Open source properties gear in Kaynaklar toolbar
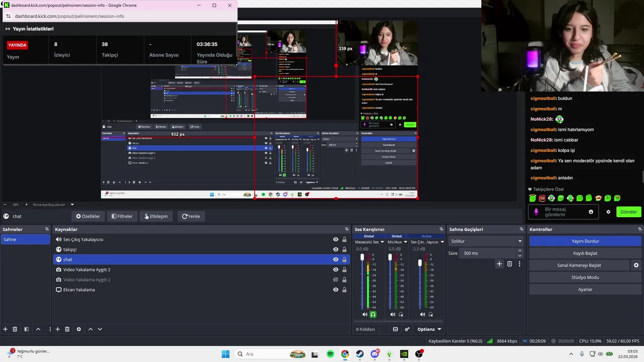644x362 pixels. tap(78, 329)
